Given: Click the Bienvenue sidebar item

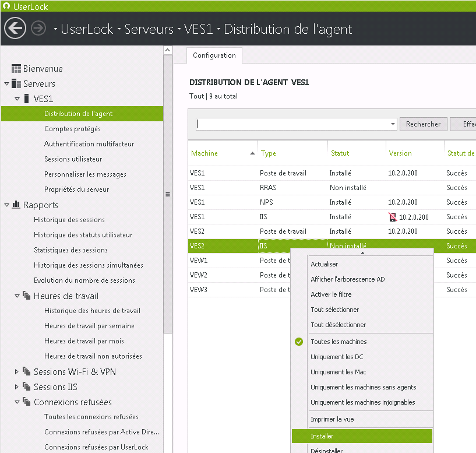Looking at the screenshot, I should [43, 69].
